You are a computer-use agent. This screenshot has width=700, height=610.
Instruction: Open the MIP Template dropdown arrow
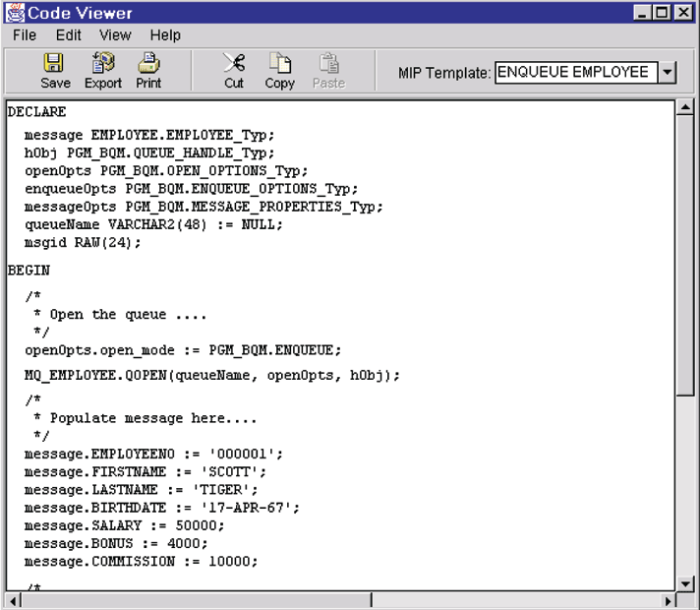(x=668, y=73)
